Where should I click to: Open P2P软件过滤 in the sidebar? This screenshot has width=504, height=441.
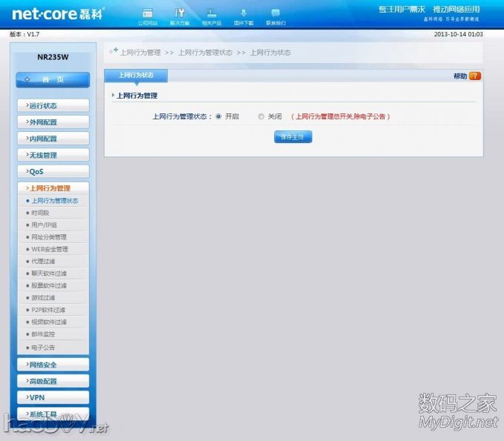click(x=48, y=310)
